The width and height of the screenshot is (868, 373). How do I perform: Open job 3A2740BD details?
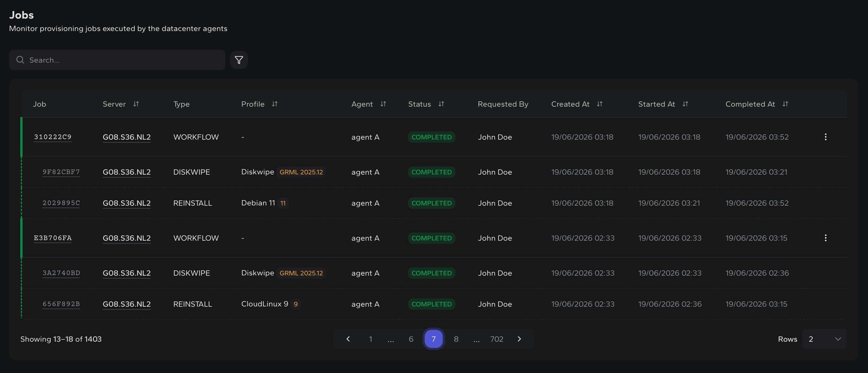(61, 273)
